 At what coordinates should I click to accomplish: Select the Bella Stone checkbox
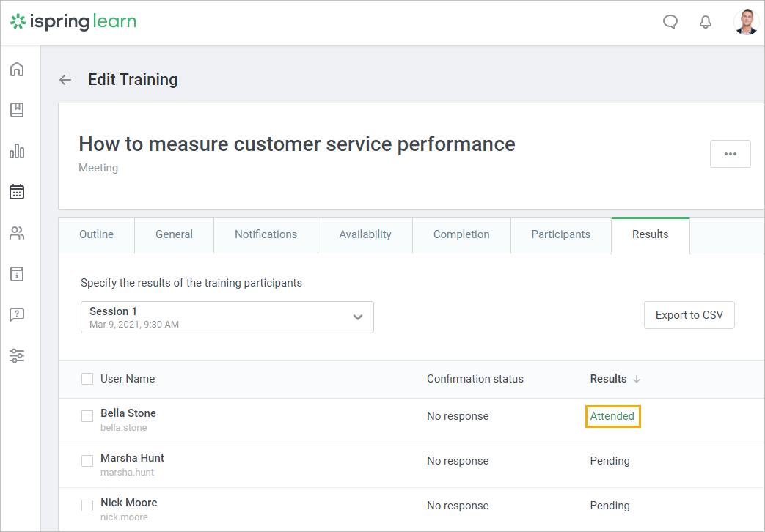pyautogui.click(x=87, y=416)
